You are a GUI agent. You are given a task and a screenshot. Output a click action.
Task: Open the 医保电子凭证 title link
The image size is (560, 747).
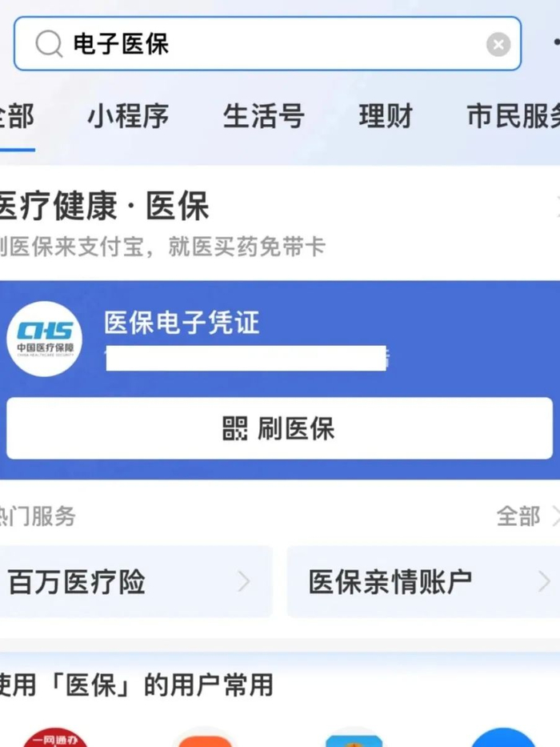182,323
